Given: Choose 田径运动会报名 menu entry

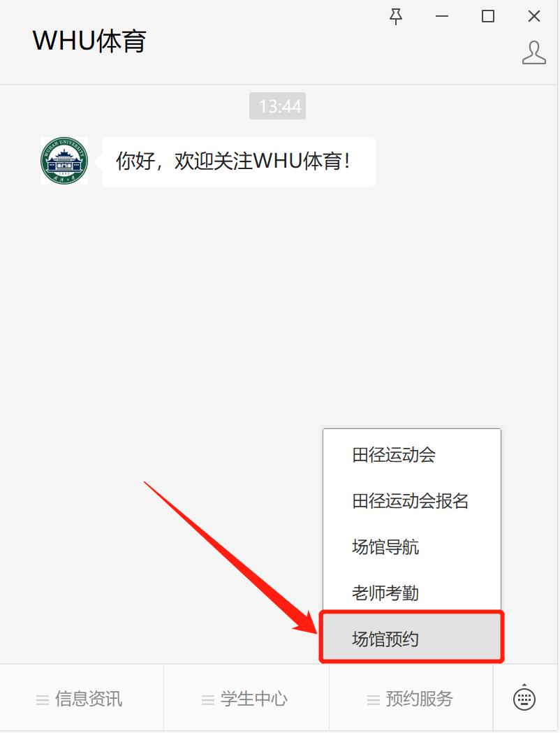Looking at the screenshot, I should [411, 501].
